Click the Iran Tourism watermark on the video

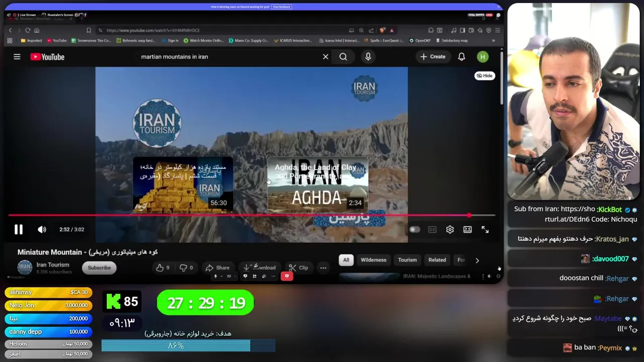click(364, 88)
